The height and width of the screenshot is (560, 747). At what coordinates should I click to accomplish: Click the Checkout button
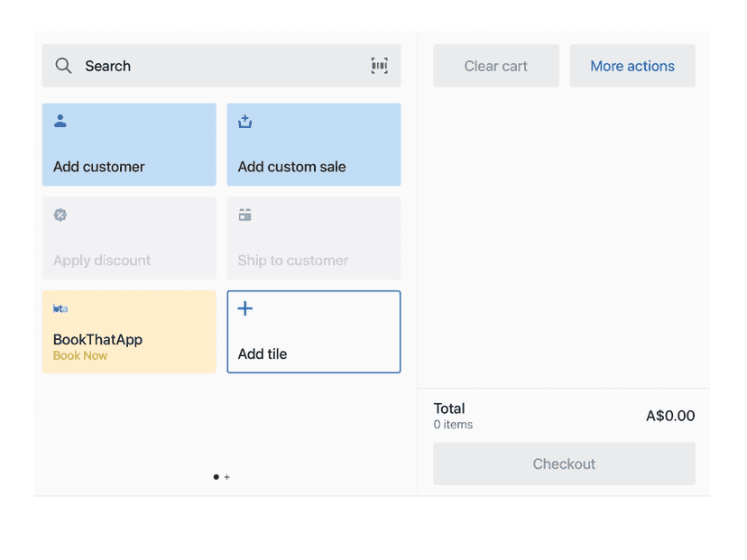pyautogui.click(x=564, y=464)
